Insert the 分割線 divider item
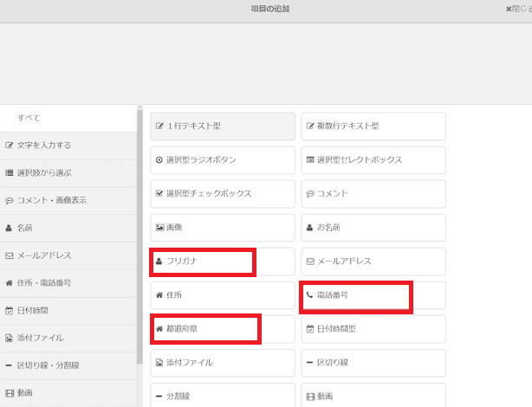 pyautogui.click(x=223, y=396)
